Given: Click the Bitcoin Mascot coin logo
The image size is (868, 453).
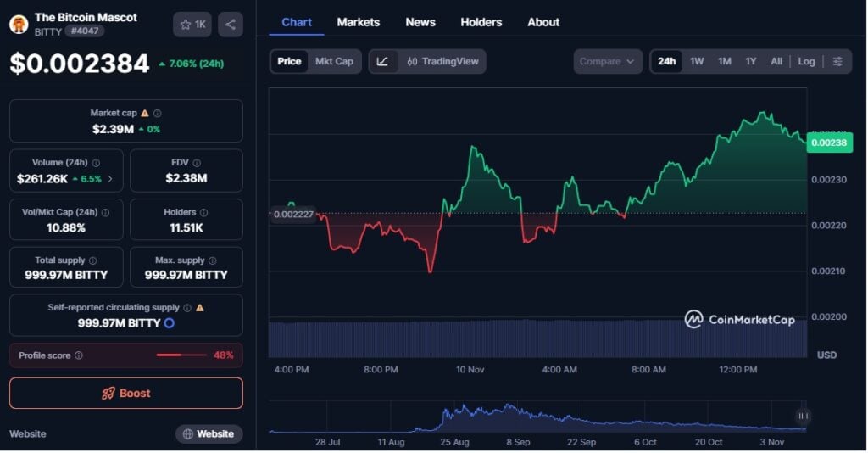Looking at the screenshot, I should 19,25.
